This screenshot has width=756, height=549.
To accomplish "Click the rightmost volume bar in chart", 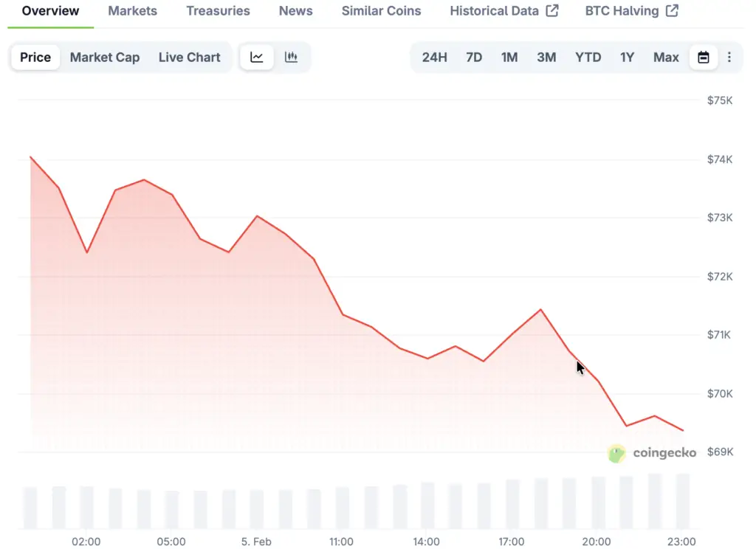I will [x=683, y=500].
